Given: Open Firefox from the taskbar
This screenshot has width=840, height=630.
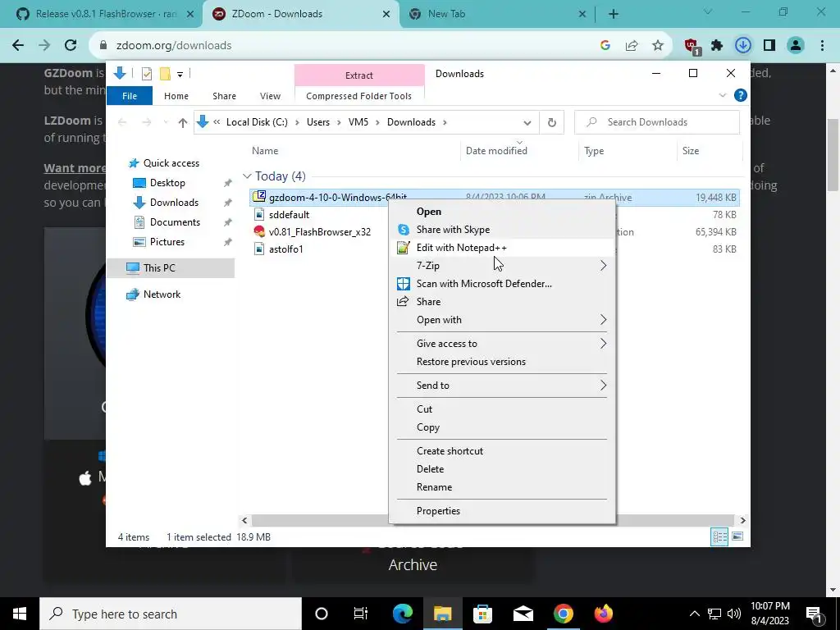Looking at the screenshot, I should [603, 614].
